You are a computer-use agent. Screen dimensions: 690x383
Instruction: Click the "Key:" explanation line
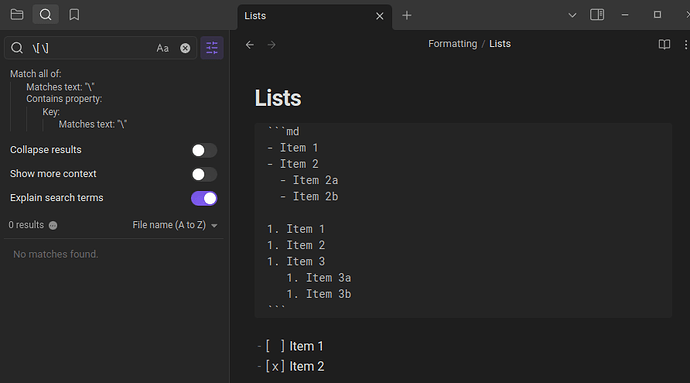51,112
